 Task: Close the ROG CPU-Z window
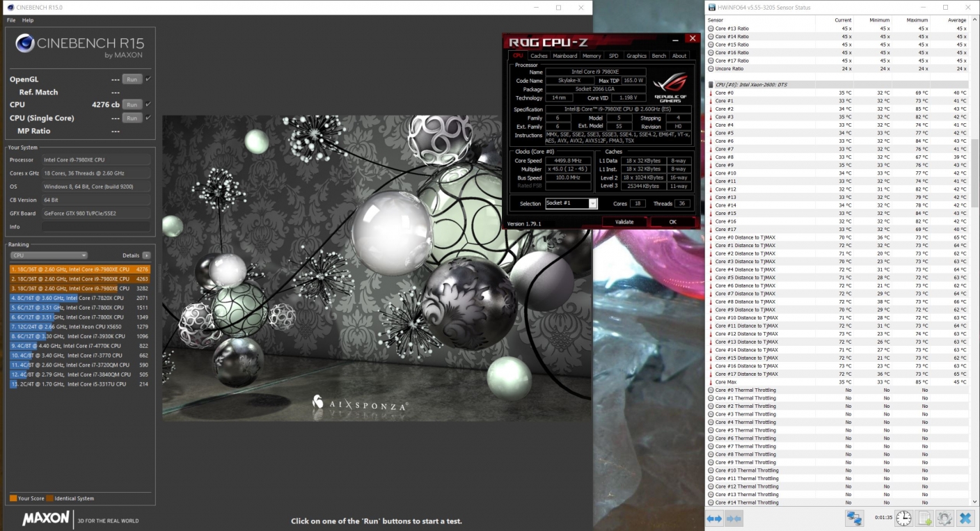tap(691, 39)
